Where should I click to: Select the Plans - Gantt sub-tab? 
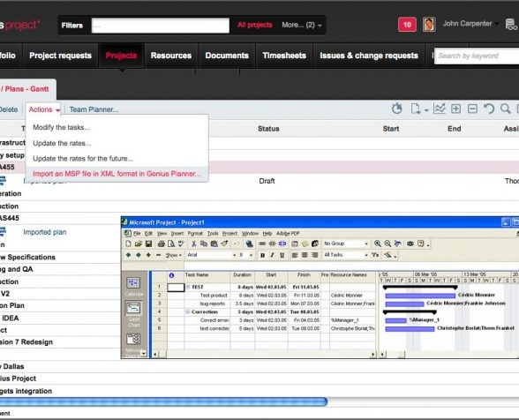pyautogui.click(x=26, y=89)
